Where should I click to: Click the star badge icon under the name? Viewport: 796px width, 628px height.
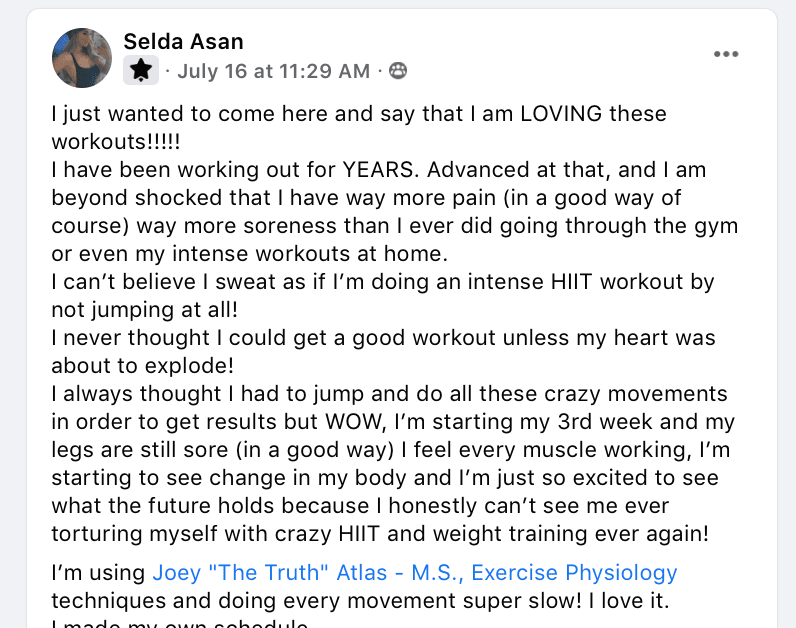click(x=141, y=70)
